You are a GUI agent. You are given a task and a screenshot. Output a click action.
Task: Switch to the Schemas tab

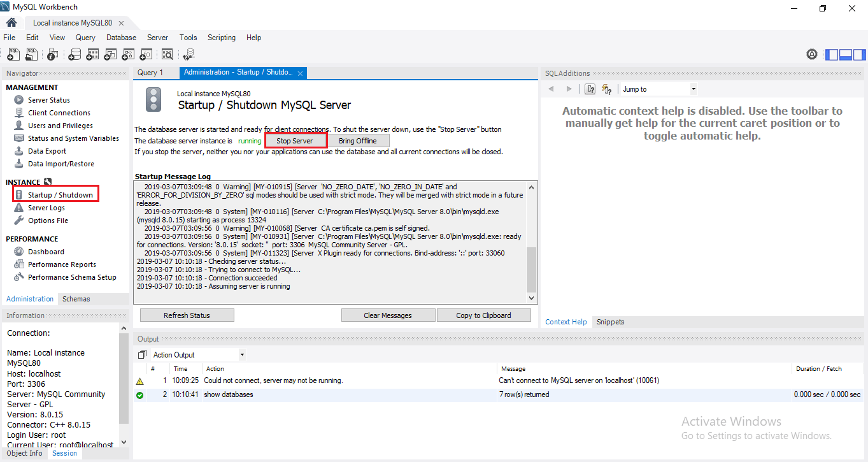coord(76,299)
